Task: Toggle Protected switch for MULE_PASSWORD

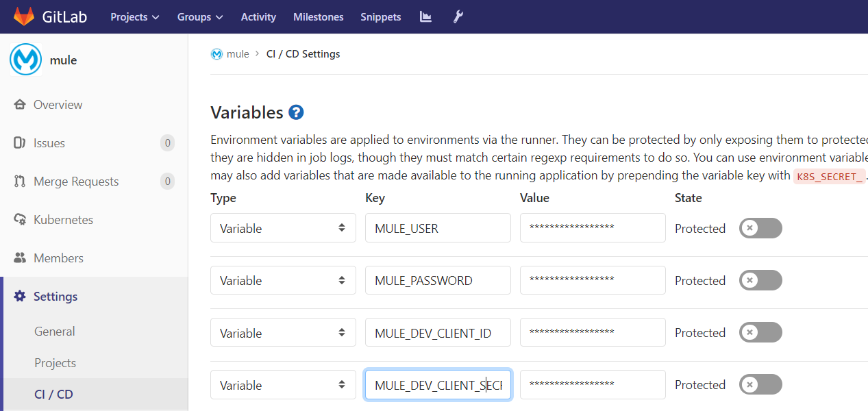Action: click(x=760, y=280)
